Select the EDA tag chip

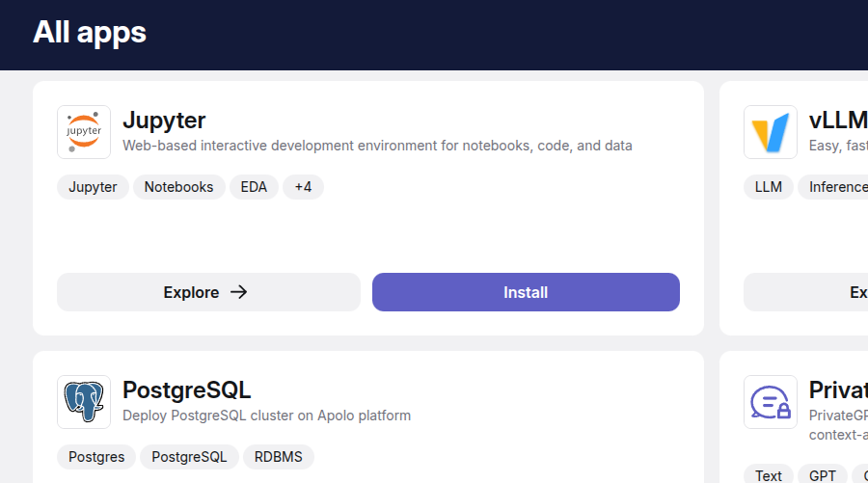(x=254, y=187)
